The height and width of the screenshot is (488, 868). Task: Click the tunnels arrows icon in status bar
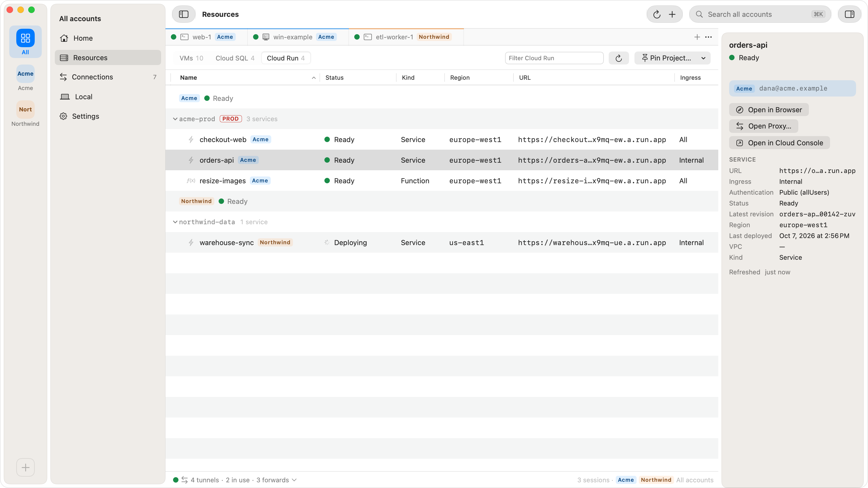point(184,480)
